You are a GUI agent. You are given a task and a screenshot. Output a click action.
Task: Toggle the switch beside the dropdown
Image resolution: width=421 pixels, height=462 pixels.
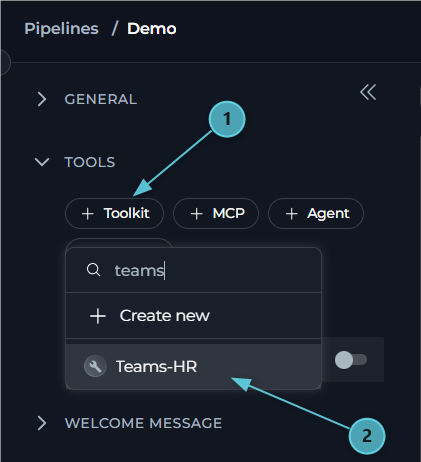(351, 360)
